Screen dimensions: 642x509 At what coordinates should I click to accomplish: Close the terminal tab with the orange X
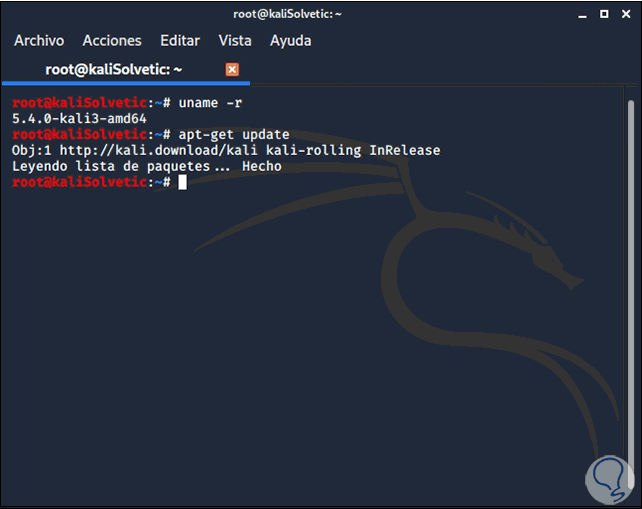(232, 70)
